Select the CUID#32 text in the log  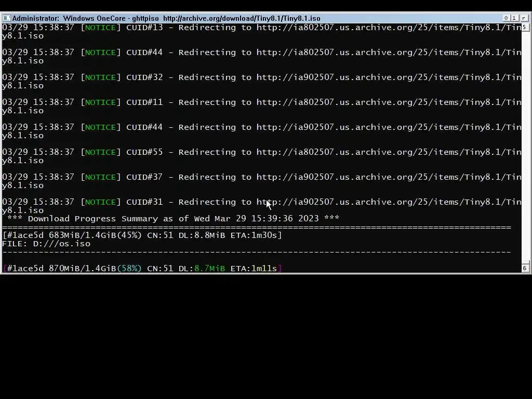(x=144, y=77)
